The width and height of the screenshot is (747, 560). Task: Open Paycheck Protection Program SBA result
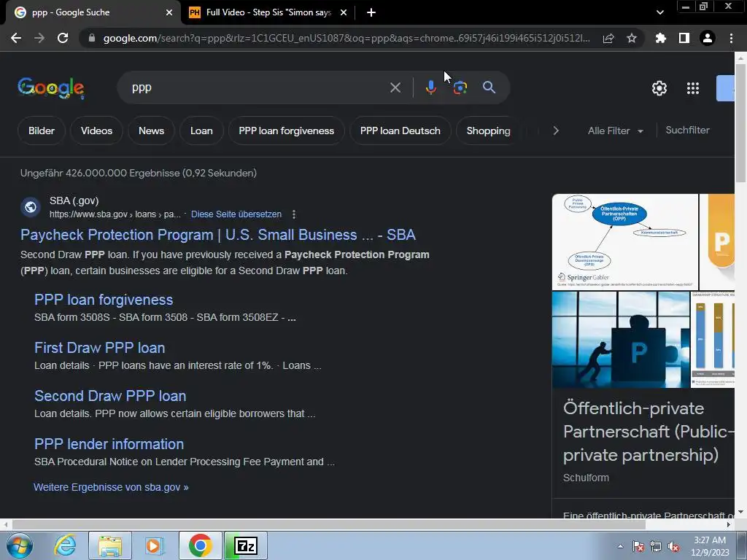coord(217,235)
